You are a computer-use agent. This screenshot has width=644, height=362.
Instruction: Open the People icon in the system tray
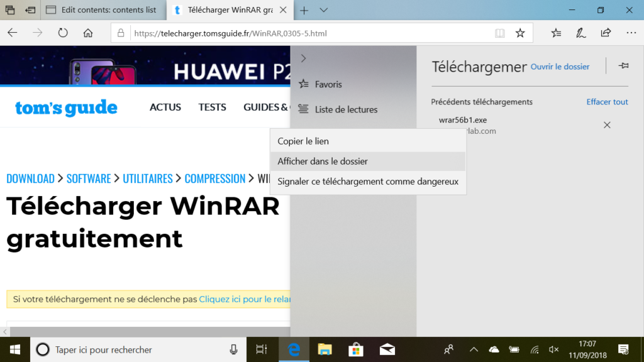coord(448,349)
